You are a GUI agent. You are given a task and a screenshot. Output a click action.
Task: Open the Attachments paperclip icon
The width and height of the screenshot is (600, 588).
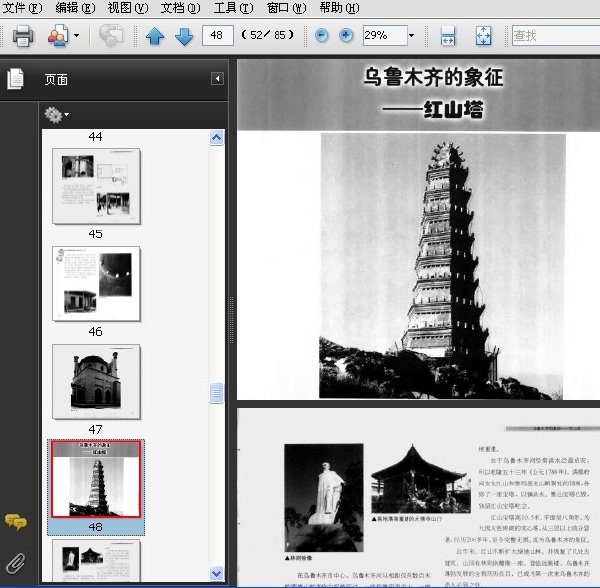[x=16, y=563]
